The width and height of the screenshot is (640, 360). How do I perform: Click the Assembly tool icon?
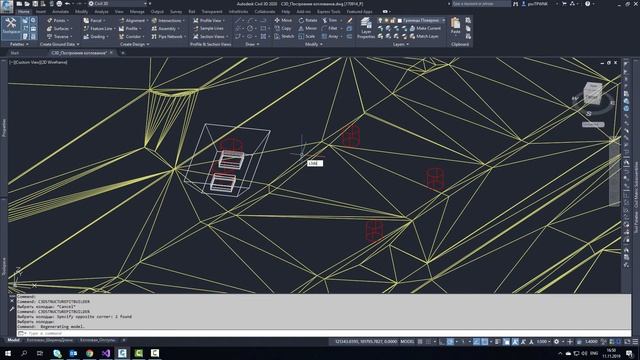tap(154, 29)
